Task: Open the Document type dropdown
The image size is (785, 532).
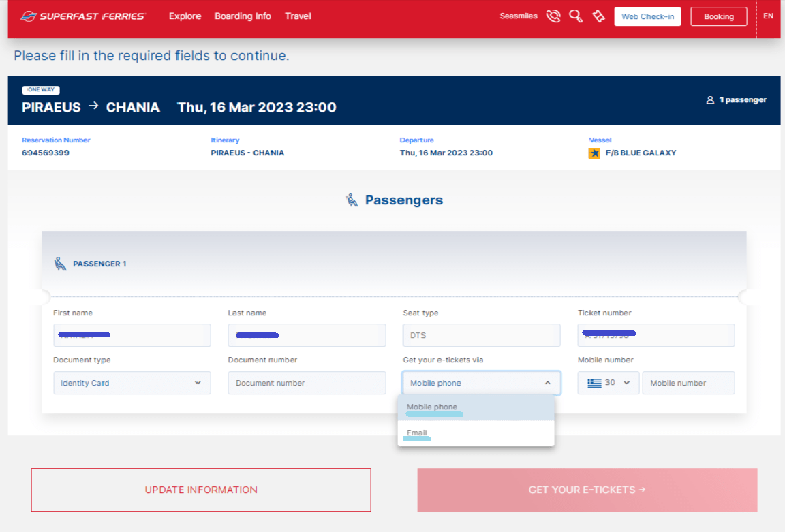Action: [x=132, y=383]
